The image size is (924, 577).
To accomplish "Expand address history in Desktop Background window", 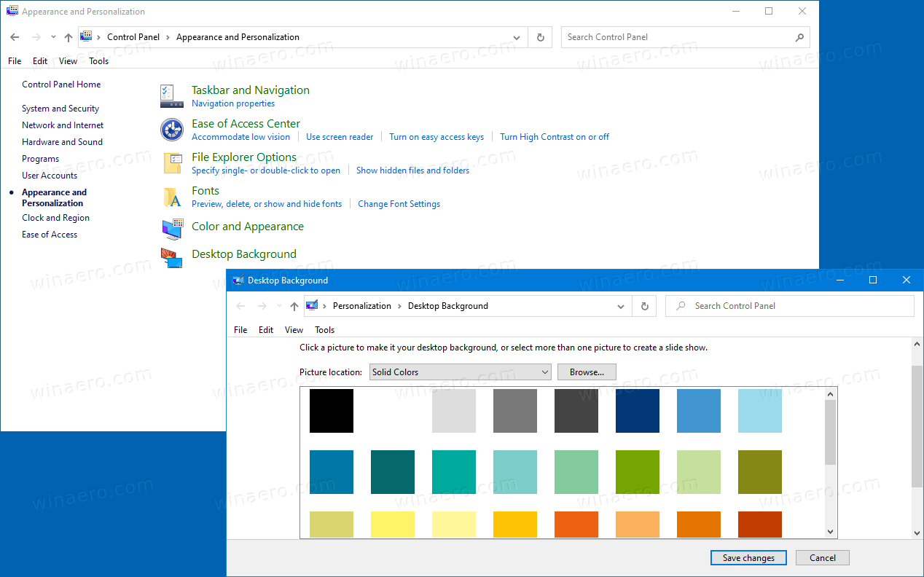I will [621, 307].
